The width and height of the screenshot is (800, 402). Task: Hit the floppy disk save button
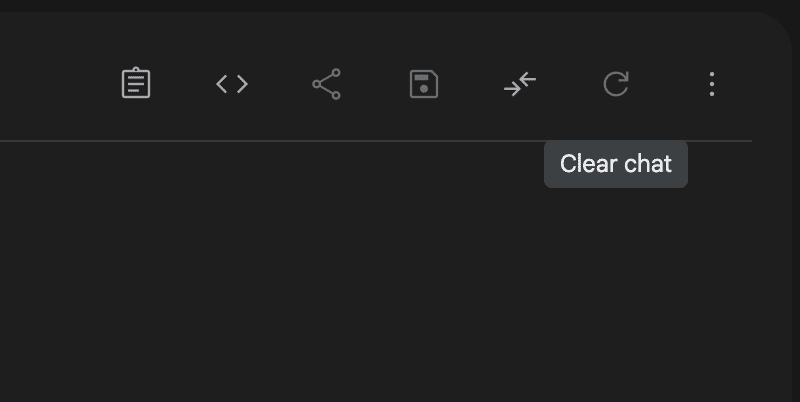(x=424, y=84)
